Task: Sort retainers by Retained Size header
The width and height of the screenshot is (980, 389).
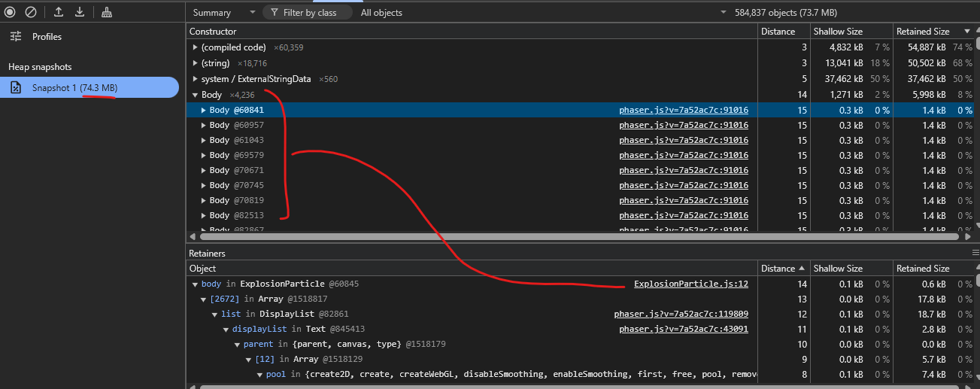Action: tap(933, 269)
